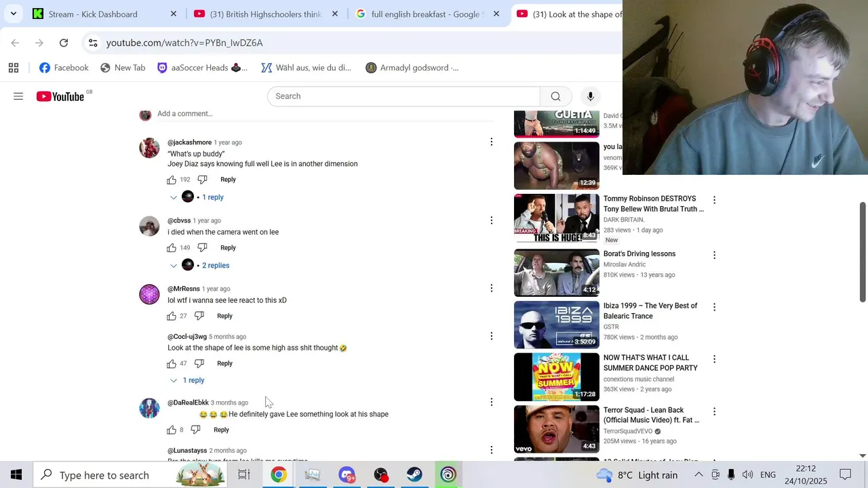868x488 pixels.
Task: Reply to the @MrResns comment
Action: coord(224,316)
